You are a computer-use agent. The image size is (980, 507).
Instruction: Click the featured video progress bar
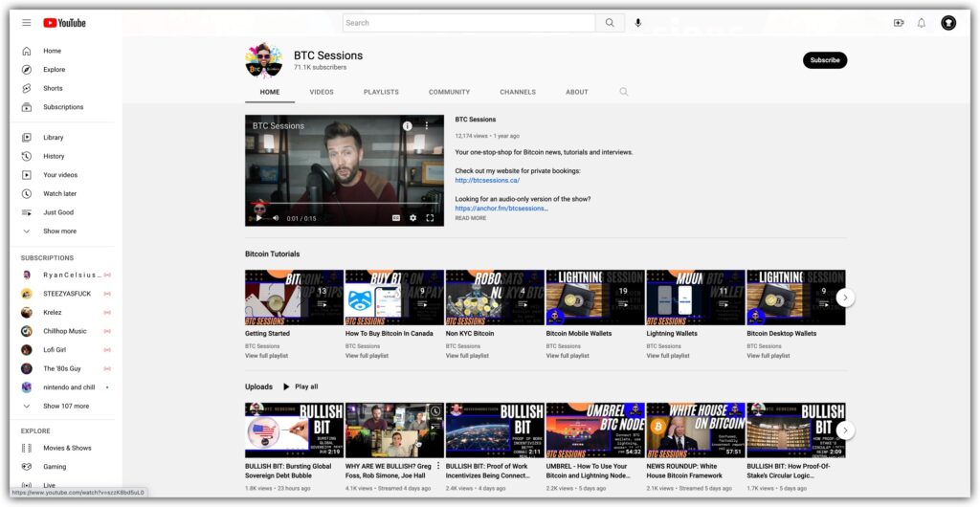[x=345, y=204]
